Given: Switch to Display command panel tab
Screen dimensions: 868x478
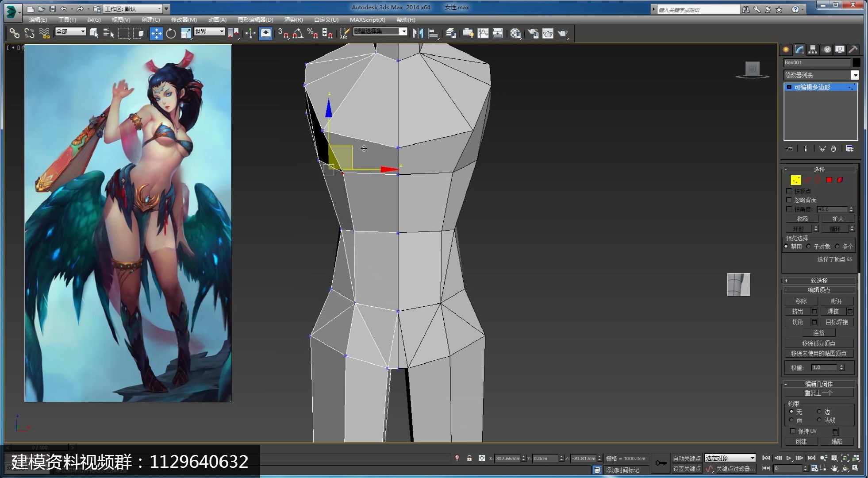Looking at the screenshot, I should pos(840,50).
